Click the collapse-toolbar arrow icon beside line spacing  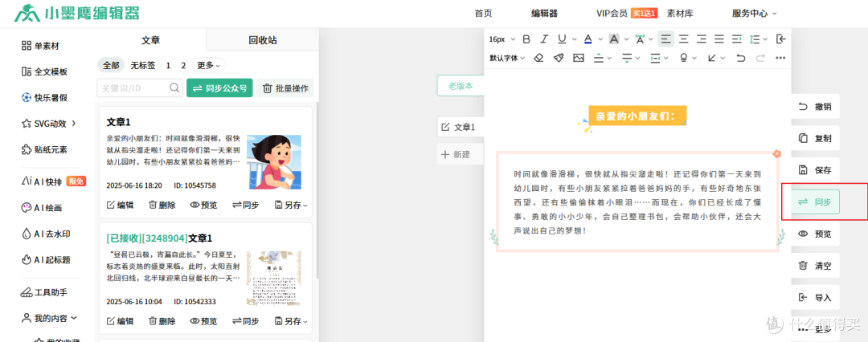(x=781, y=39)
